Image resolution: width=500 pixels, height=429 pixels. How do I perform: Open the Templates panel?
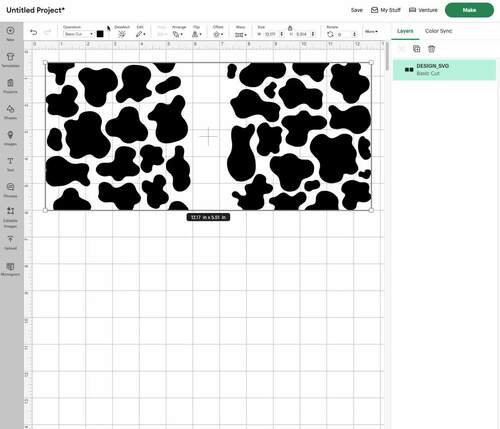pos(10,59)
